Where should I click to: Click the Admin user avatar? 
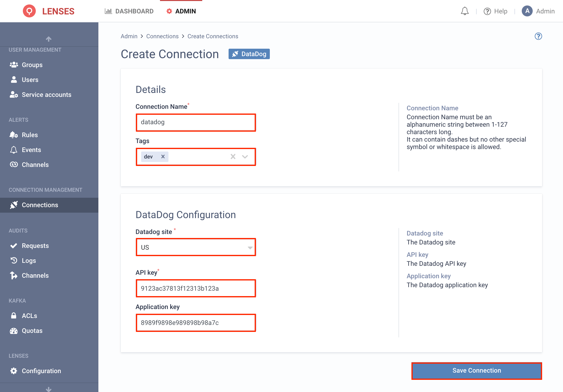pos(527,11)
